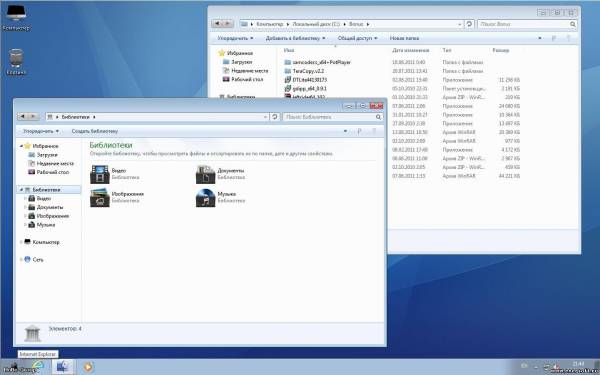
Task: Toggle preview pane icon in Библиотеки window
Action: (359, 131)
